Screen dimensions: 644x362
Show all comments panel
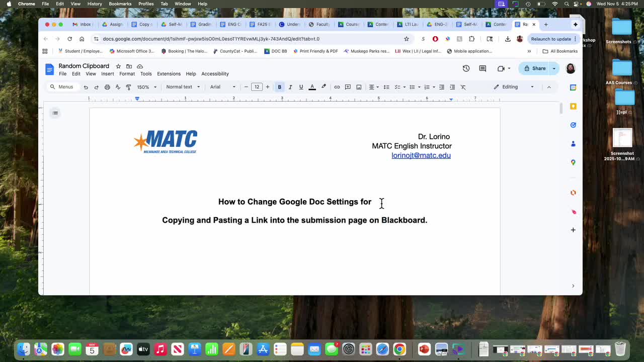coord(482,68)
